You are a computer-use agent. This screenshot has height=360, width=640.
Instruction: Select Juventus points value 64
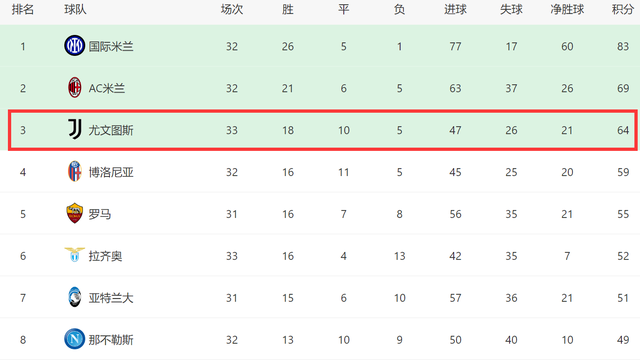[623, 130]
